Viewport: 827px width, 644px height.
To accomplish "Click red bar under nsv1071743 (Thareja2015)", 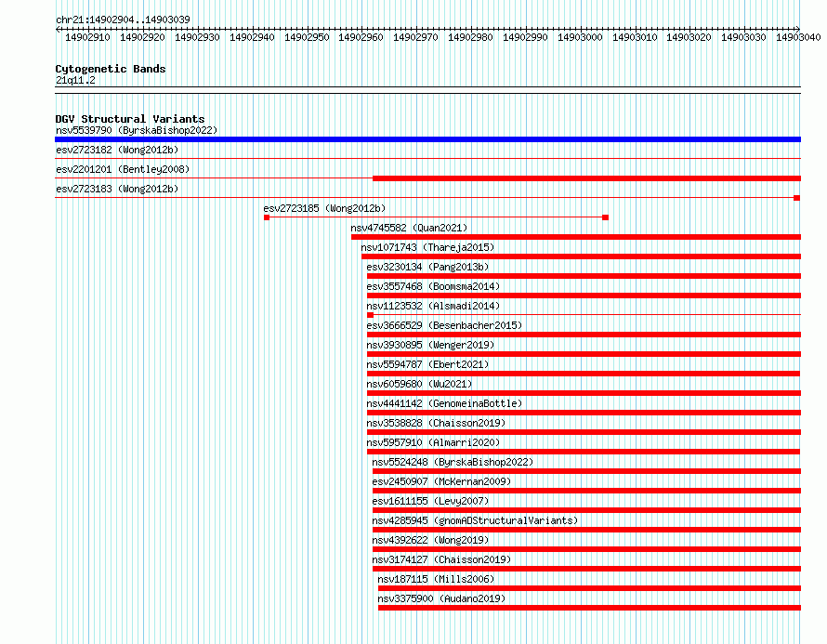I will (581, 256).
